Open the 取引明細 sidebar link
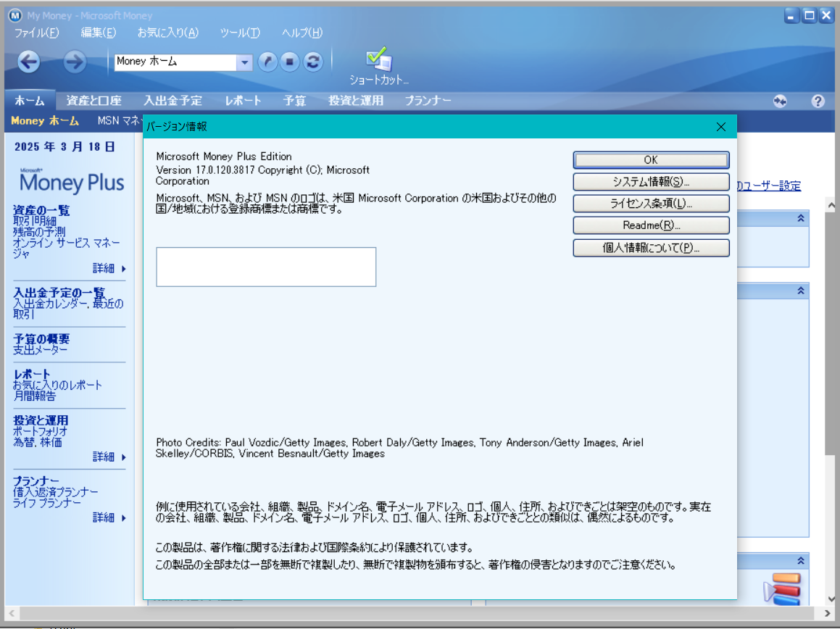This screenshot has width=840, height=629. [35, 221]
